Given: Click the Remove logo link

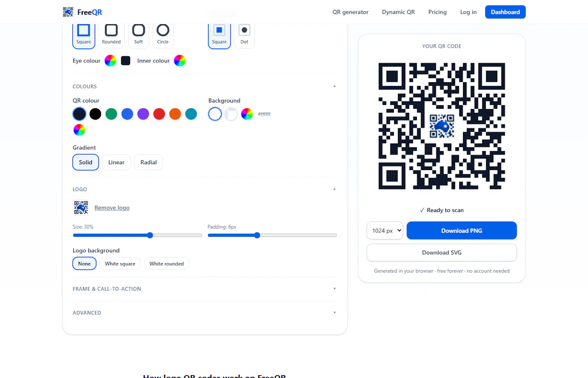Looking at the screenshot, I should point(112,208).
